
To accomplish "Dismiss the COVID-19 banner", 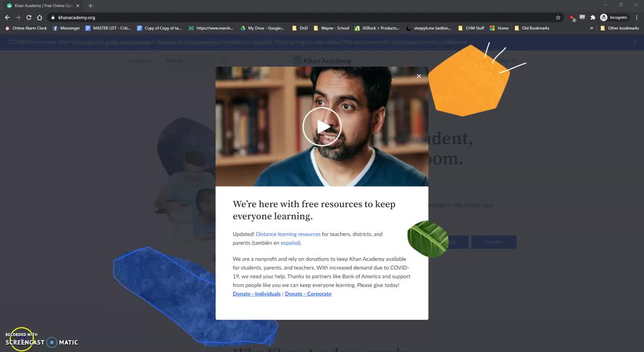I will coord(634,42).
